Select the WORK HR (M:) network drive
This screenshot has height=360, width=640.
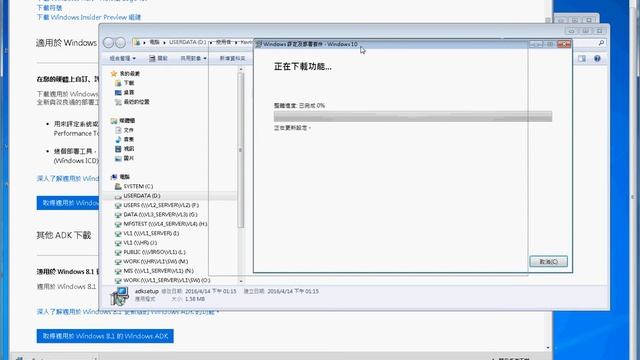point(156,262)
